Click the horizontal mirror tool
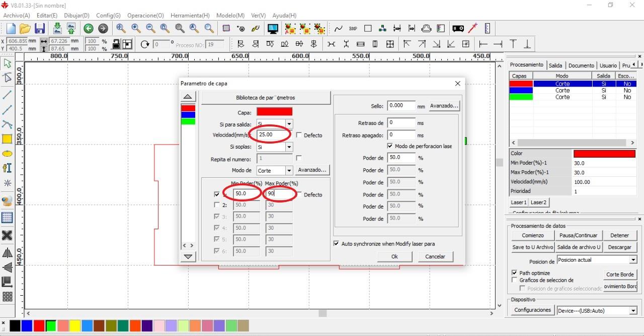The image size is (644, 336). (x=7, y=253)
